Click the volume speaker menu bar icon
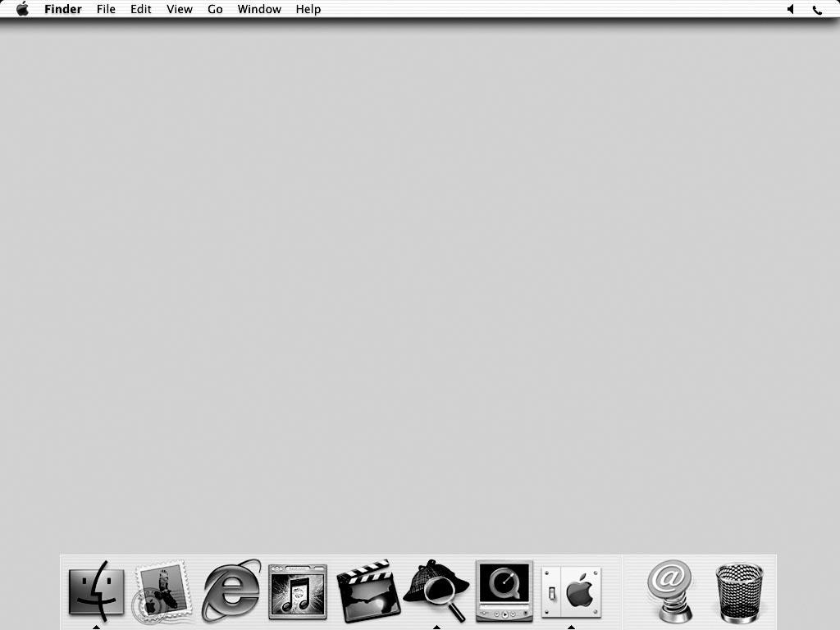 (x=790, y=9)
